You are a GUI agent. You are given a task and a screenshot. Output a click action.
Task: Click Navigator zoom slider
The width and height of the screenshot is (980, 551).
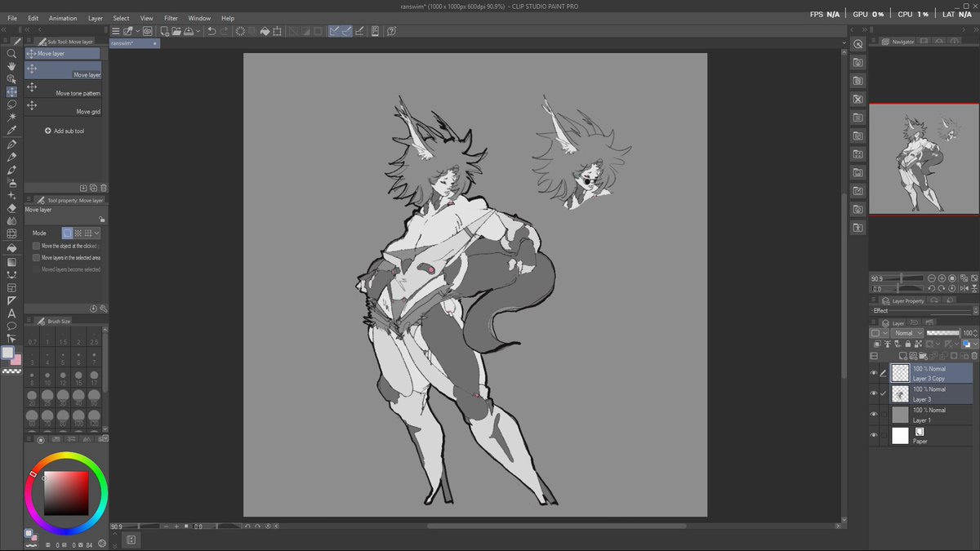coord(897,278)
